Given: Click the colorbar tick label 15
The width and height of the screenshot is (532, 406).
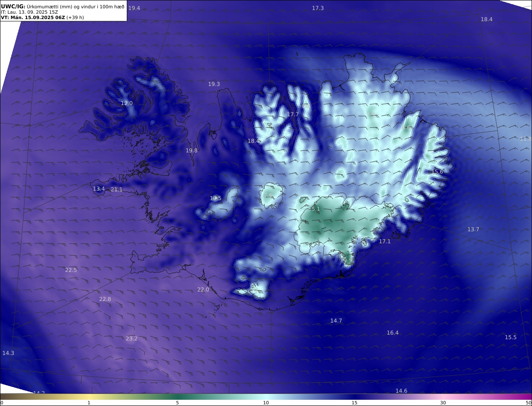Looking at the screenshot, I should tap(355, 403).
